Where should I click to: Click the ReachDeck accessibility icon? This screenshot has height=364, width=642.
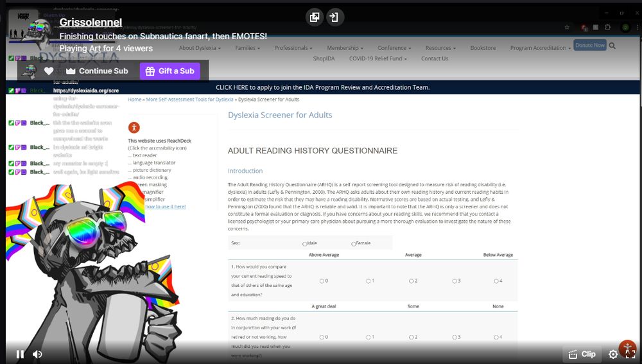134,127
